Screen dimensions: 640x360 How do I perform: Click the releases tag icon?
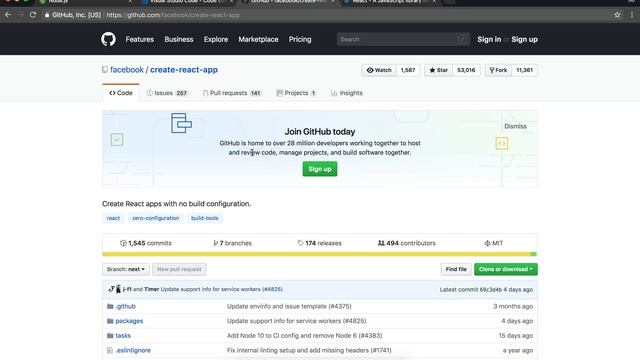tap(300, 243)
